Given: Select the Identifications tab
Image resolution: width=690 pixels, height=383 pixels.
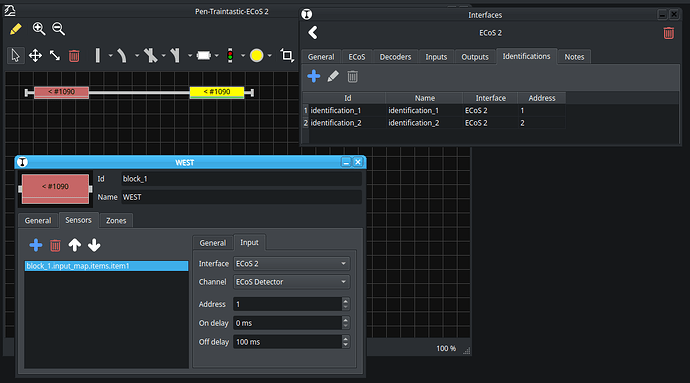Looking at the screenshot, I should coord(526,56).
